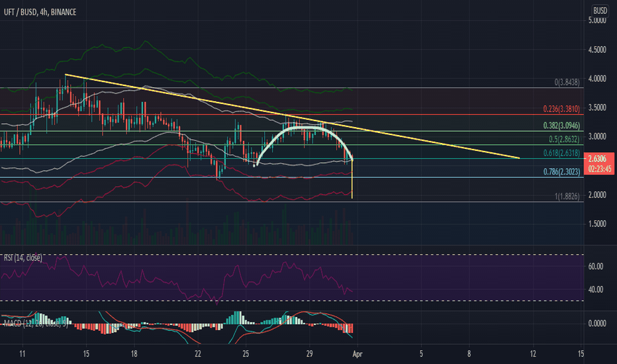Screen dimensions: 617x364
Task: Click RSI axis value 40.00
Action: point(596,289)
